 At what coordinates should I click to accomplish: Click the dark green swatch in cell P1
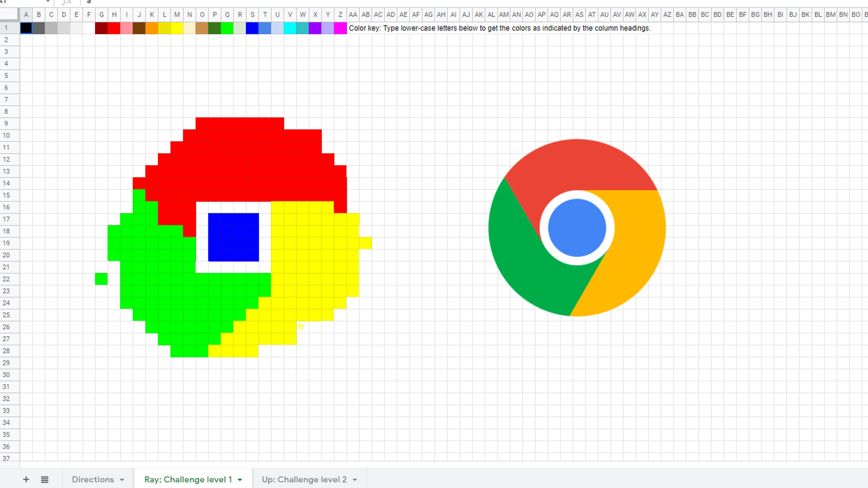click(x=215, y=28)
